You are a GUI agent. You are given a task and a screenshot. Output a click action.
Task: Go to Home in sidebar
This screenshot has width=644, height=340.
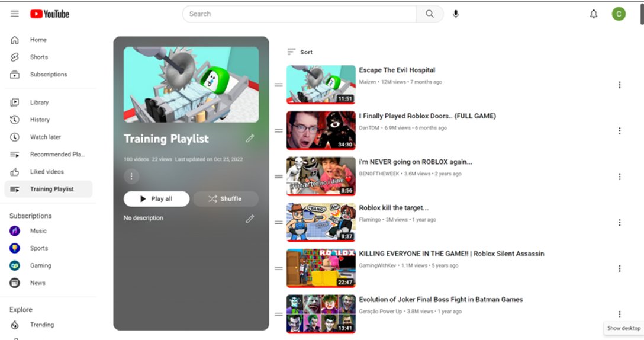tap(49, 40)
